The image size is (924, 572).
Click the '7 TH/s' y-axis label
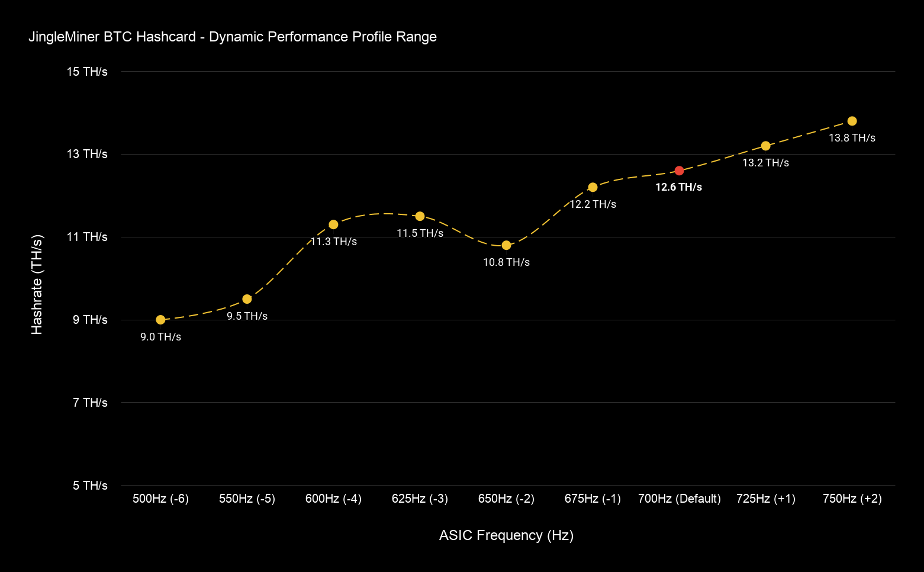(90, 403)
